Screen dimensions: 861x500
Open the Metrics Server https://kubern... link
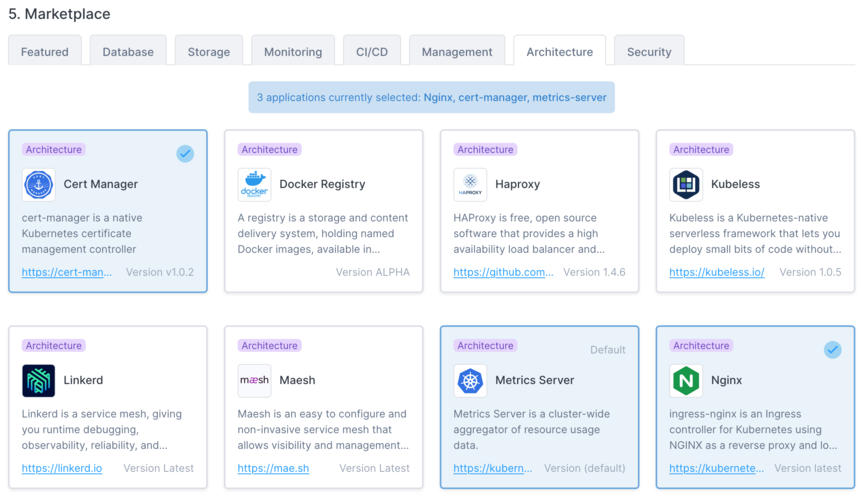click(493, 468)
